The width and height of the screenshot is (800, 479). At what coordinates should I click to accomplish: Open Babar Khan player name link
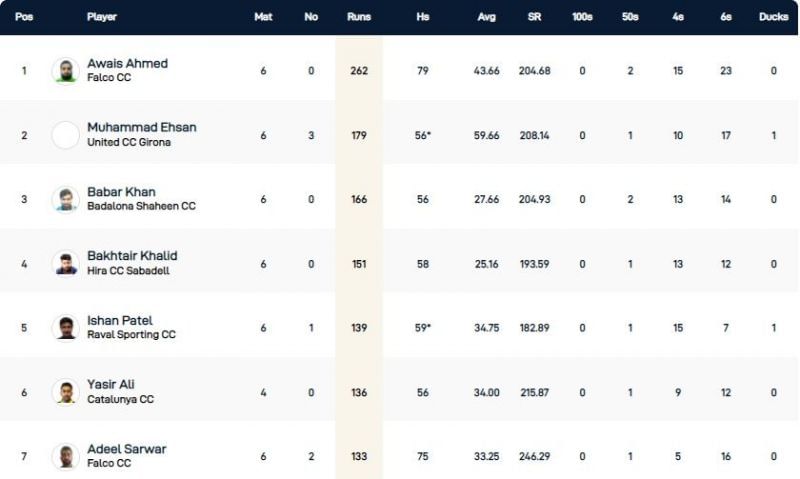121,192
